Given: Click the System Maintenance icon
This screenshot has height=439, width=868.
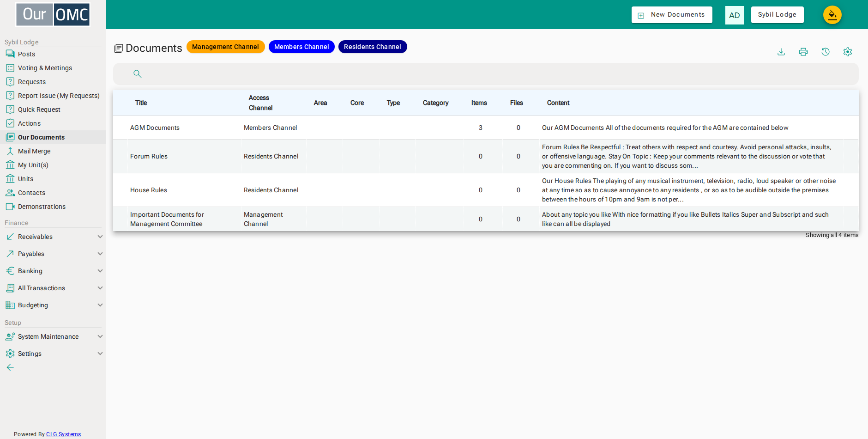Looking at the screenshot, I should [10, 336].
